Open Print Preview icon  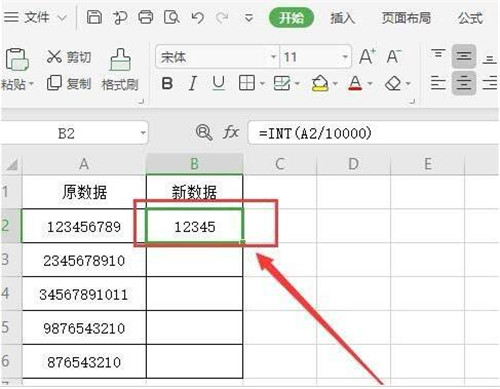coord(172,17)
